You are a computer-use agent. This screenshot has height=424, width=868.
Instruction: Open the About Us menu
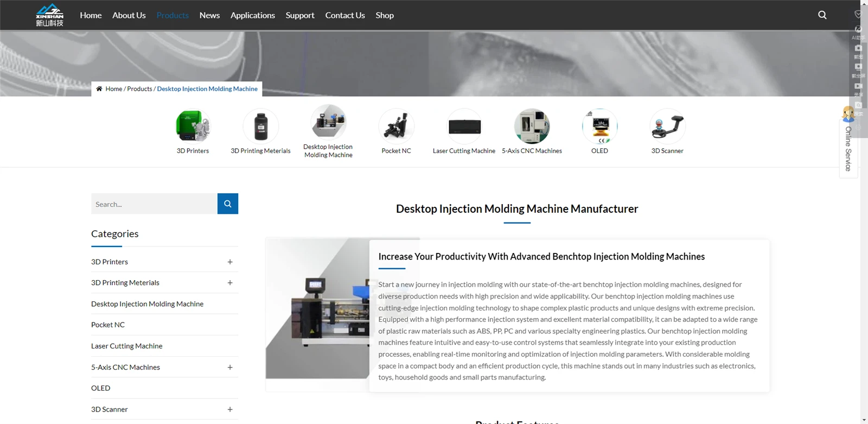pos(129,15)
